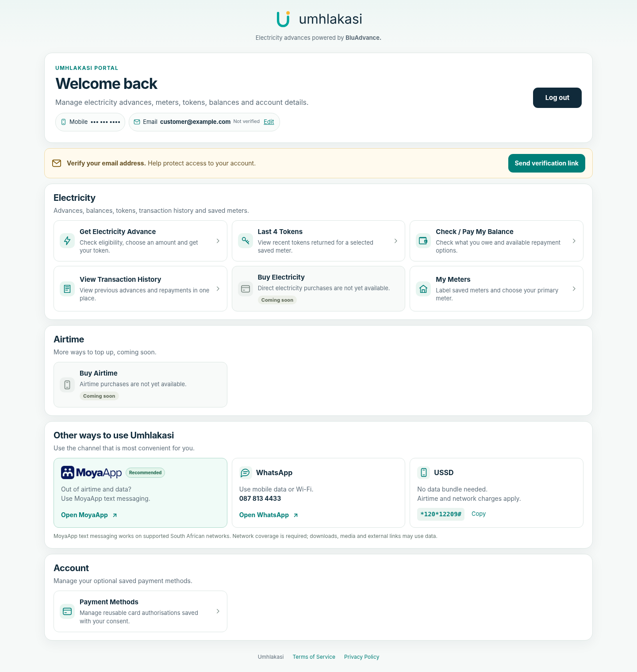637x672 pixels.
Task: Click the Buy Airtime title
Action: pos(99,373)
